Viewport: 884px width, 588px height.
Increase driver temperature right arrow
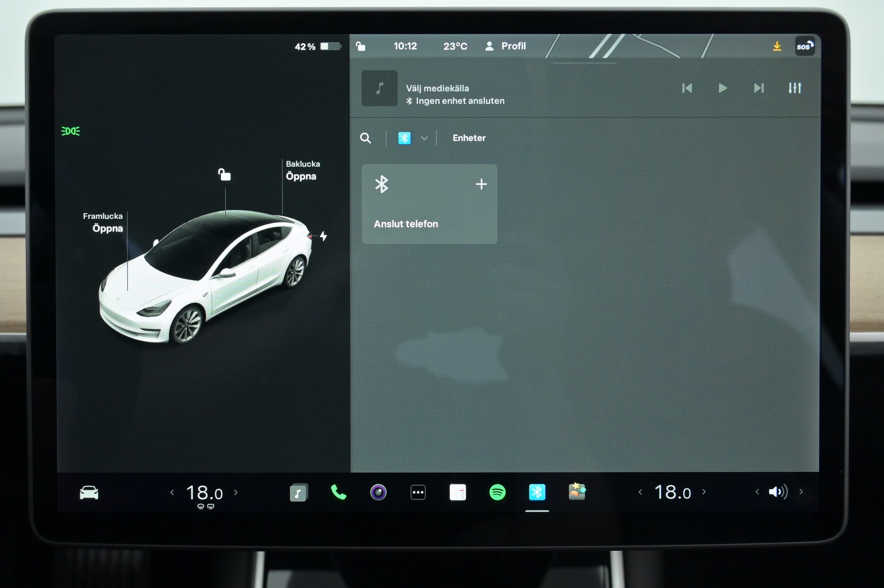(236, 493)
